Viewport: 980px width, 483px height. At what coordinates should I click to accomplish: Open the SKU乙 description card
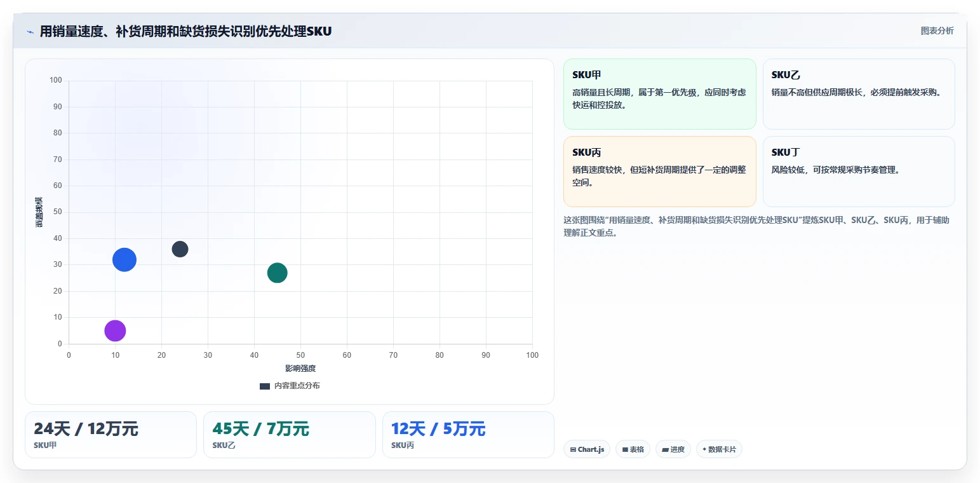click(859, 94)
